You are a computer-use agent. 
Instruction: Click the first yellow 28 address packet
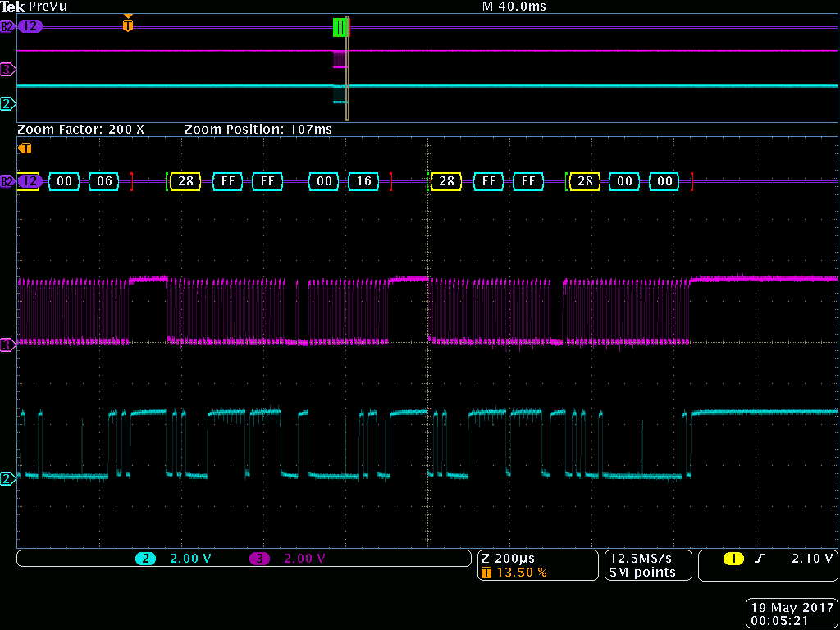(x=185, y=181)
